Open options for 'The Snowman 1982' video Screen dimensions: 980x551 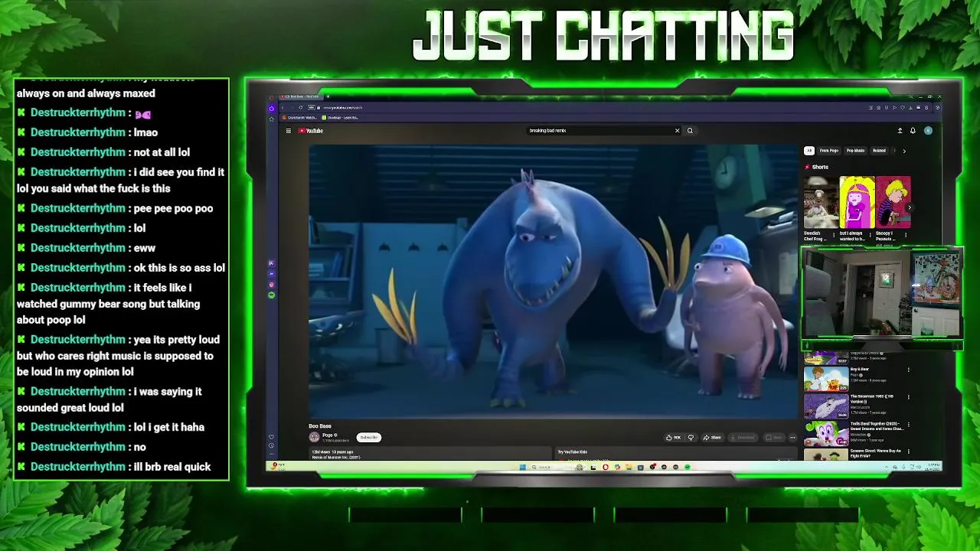[909, 396]
